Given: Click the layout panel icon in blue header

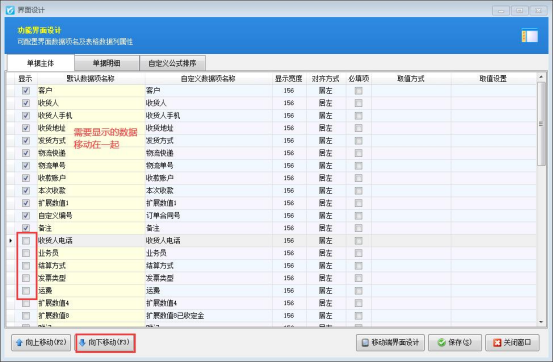Looking at the screenshot, I should 530,36.
